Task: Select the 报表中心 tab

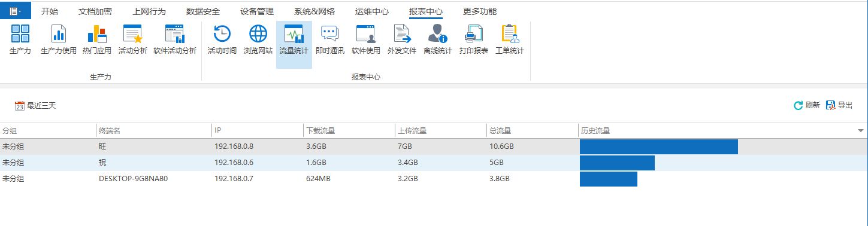Action: click(426, 11)
